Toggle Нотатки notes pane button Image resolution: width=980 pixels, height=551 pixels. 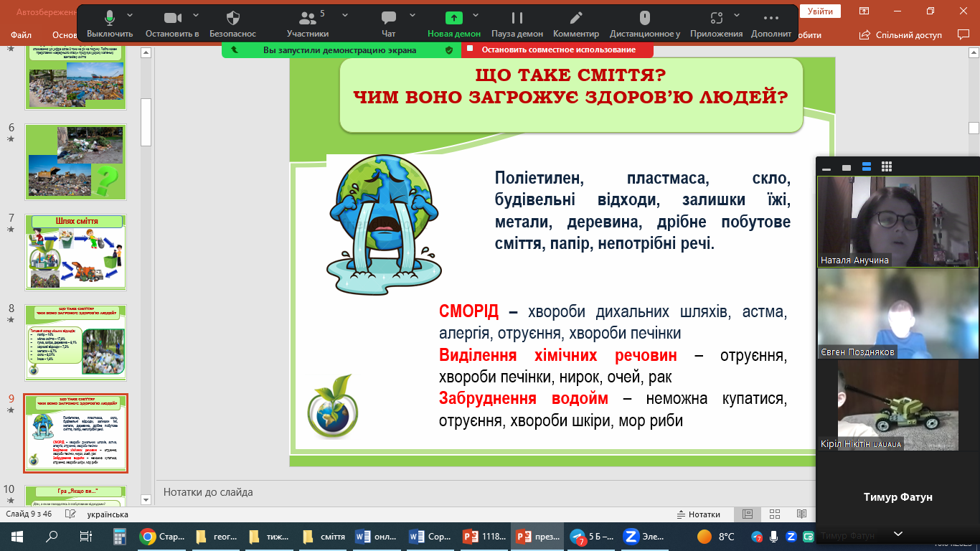pos(699,514)
